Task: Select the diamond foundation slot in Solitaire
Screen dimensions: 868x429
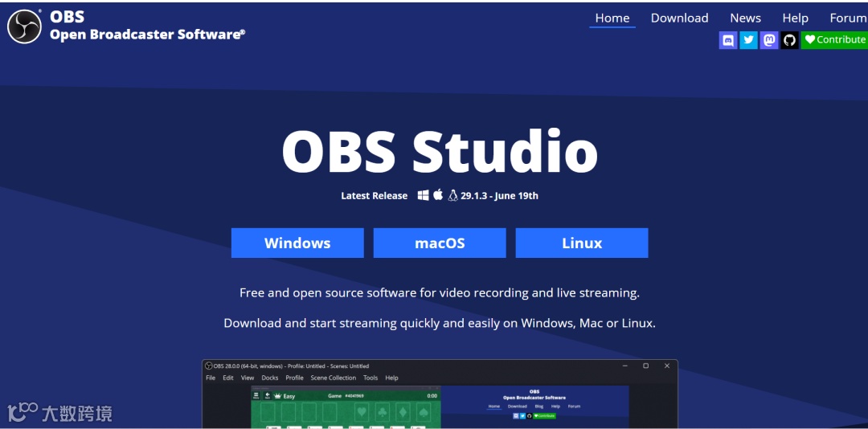Action: (x=403, y=412)
